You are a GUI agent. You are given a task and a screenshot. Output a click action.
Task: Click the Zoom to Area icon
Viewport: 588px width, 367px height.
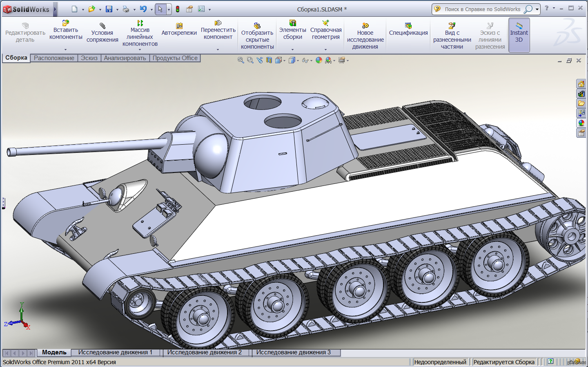[x=250, y=60]
